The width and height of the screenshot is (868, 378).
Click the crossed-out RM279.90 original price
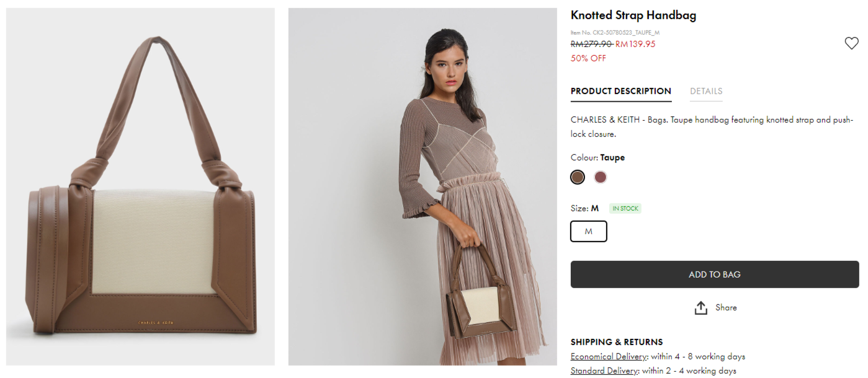[591, 44]
